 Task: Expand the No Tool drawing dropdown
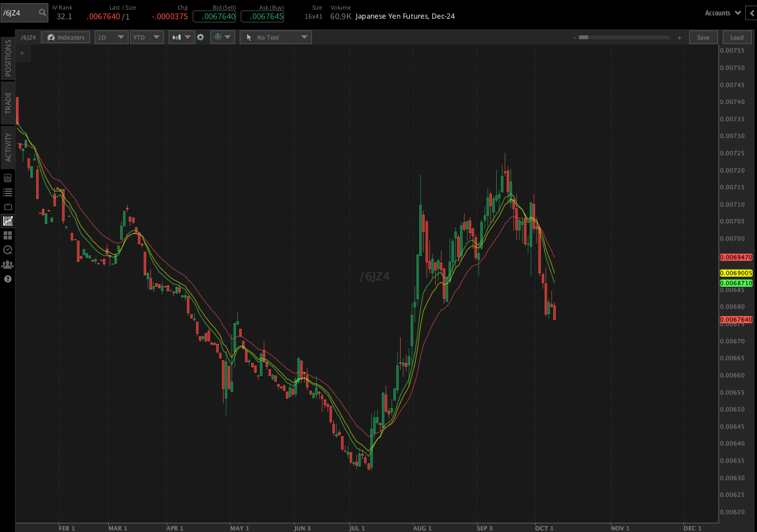tap(275, 37)
